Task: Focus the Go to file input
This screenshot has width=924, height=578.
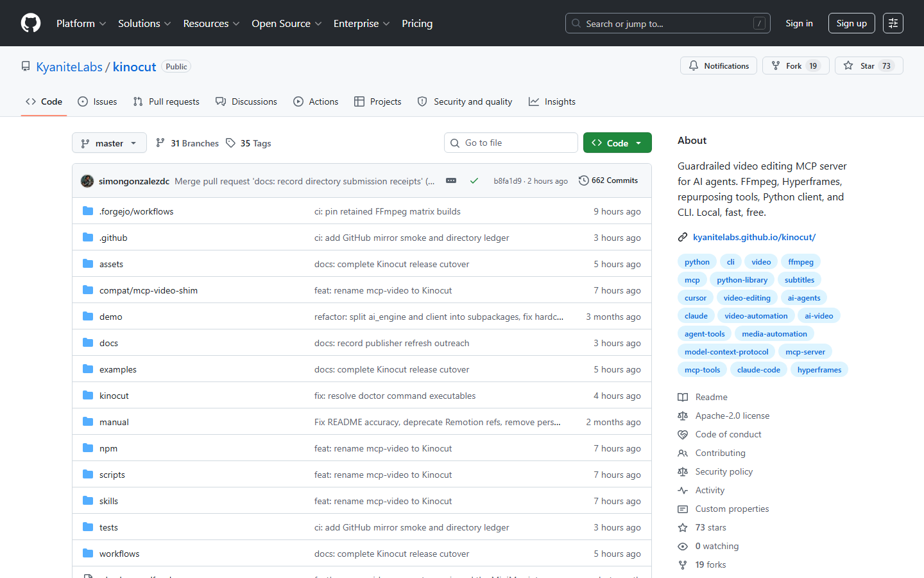Action: coord(511,143)
